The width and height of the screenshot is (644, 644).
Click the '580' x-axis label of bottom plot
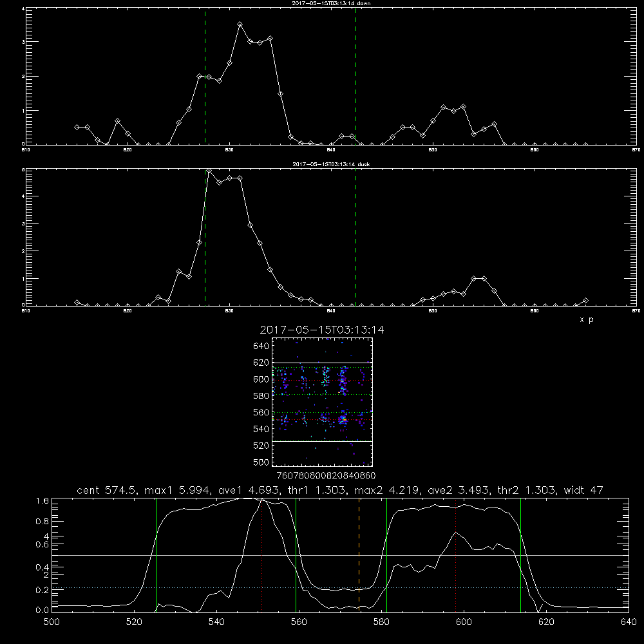point(381,622)
